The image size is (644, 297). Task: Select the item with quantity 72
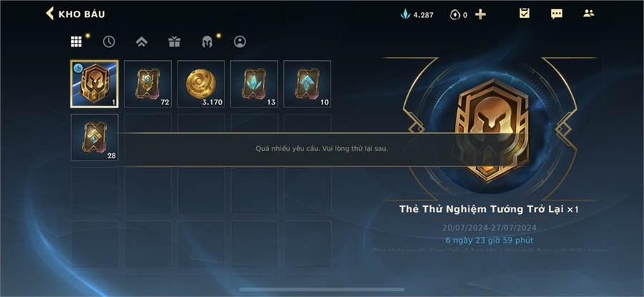point(148,84)
